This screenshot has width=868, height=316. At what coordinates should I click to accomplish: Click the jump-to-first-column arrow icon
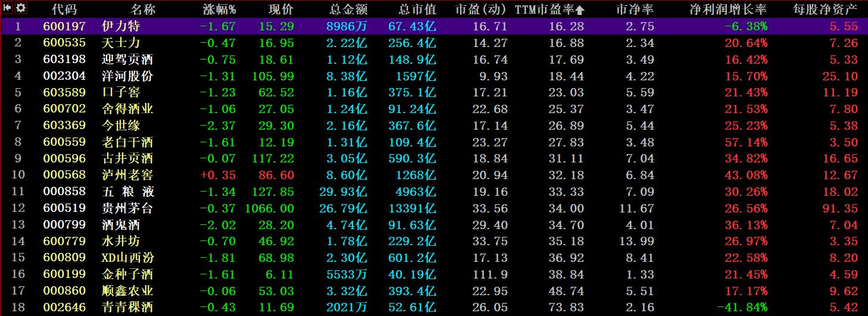(8, 8)
